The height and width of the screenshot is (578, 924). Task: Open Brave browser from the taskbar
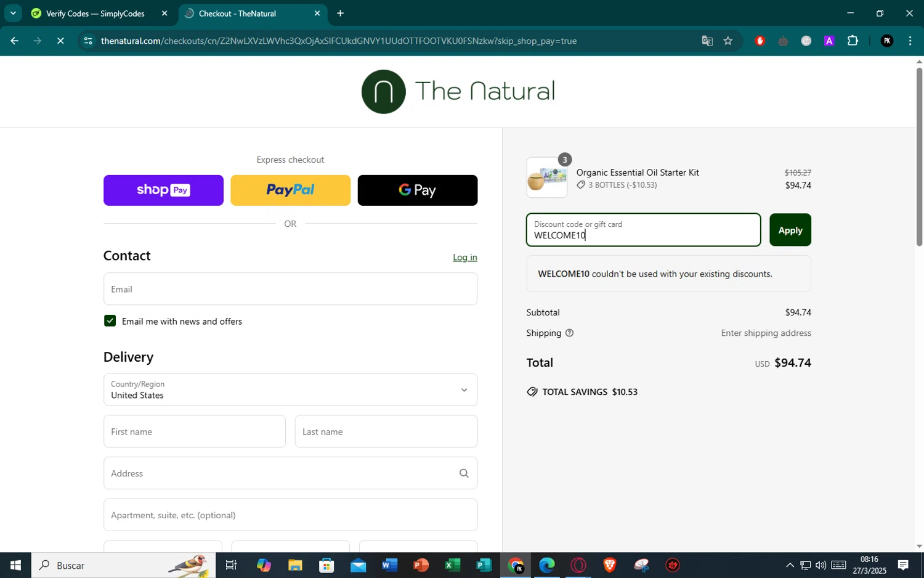609,565
